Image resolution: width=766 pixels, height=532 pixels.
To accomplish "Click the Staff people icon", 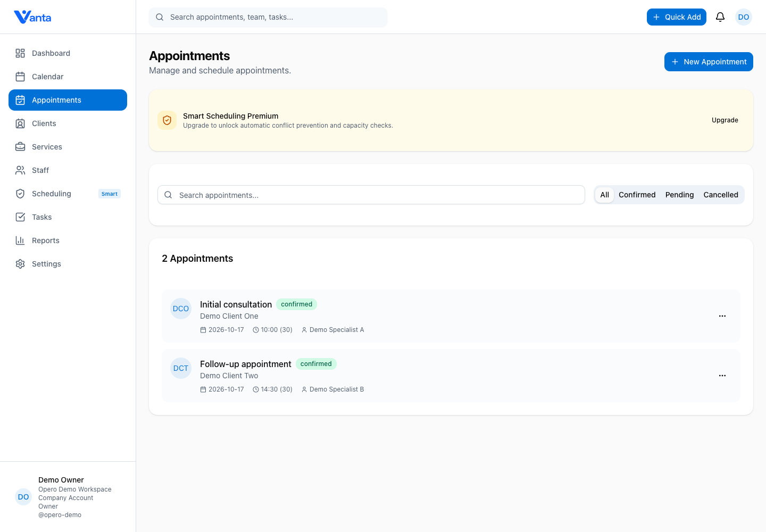I will click(x=20, y=170).
